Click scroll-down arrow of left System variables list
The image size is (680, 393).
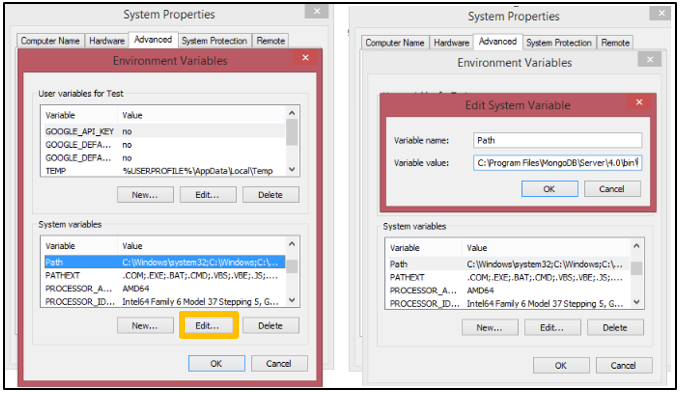coord(292,300)
